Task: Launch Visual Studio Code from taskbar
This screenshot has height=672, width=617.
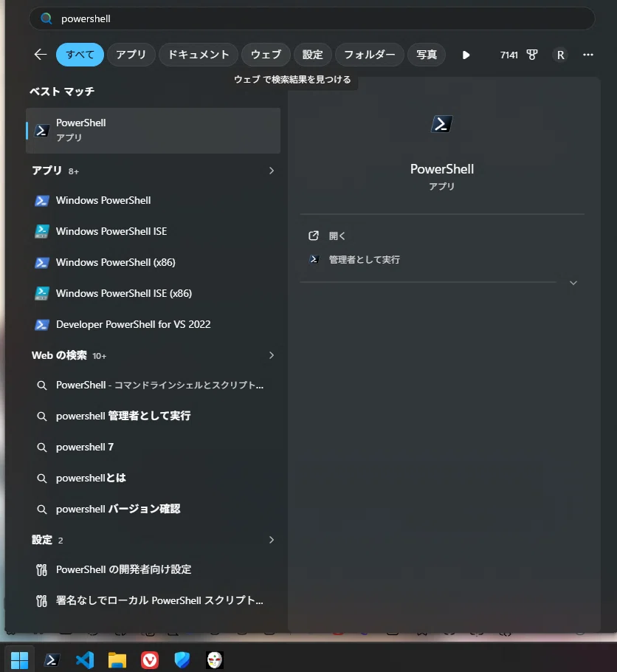Action: [85, 660]
